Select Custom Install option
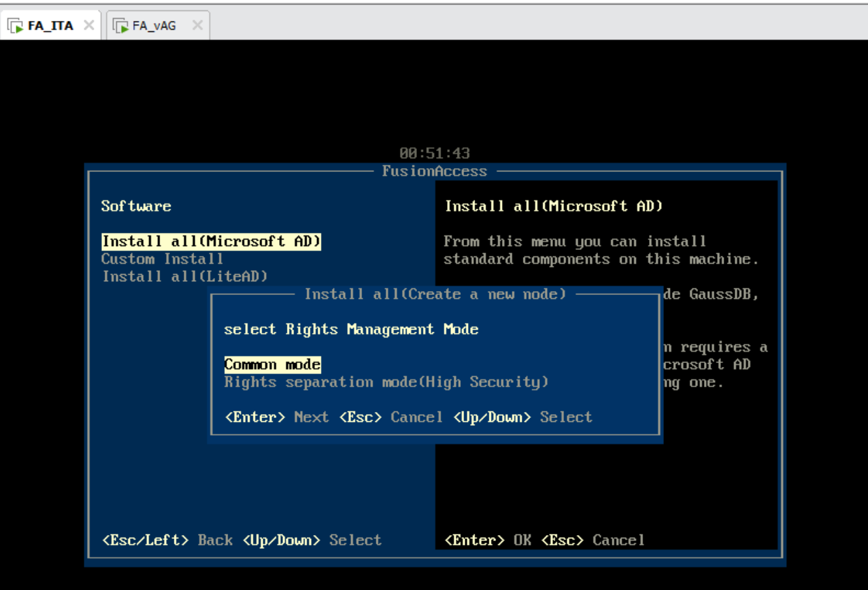Screen dimensions: 868x590 162,259
